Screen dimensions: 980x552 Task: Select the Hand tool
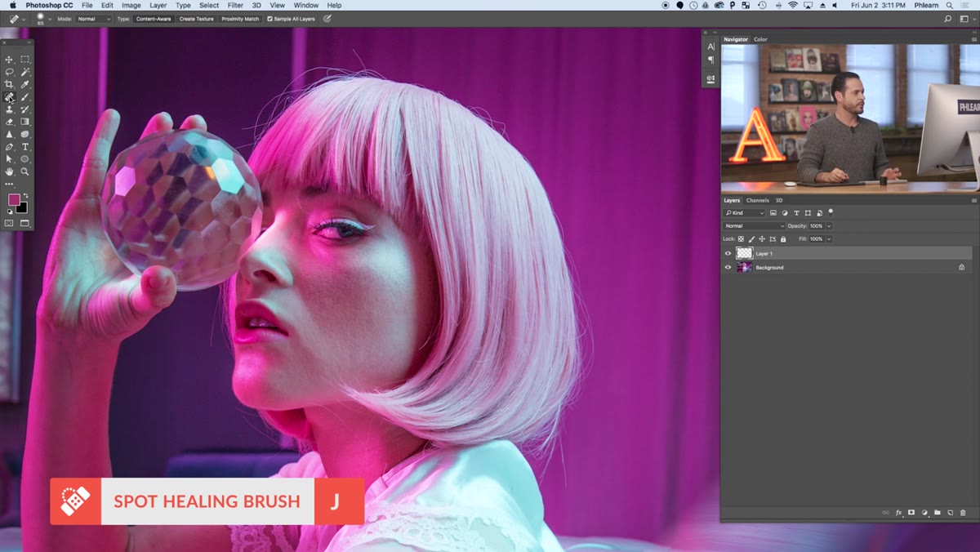point(9,171)
